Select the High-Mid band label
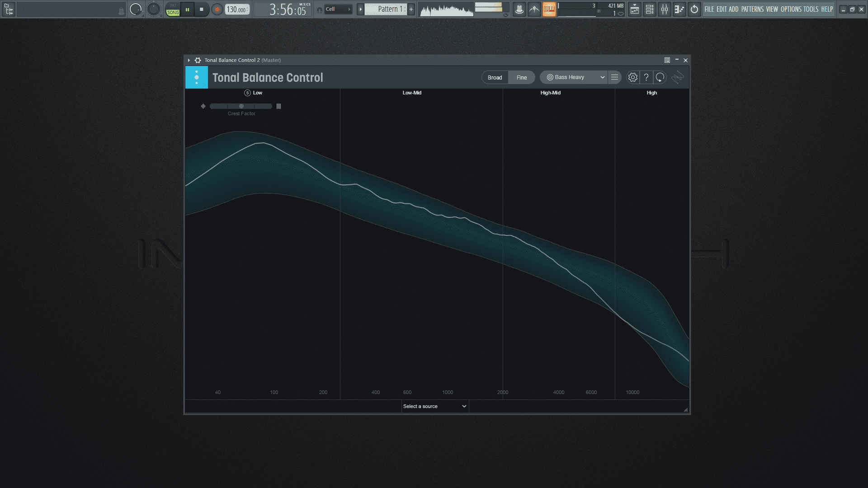This screenshot has width=868, height=488. [550, 93]
